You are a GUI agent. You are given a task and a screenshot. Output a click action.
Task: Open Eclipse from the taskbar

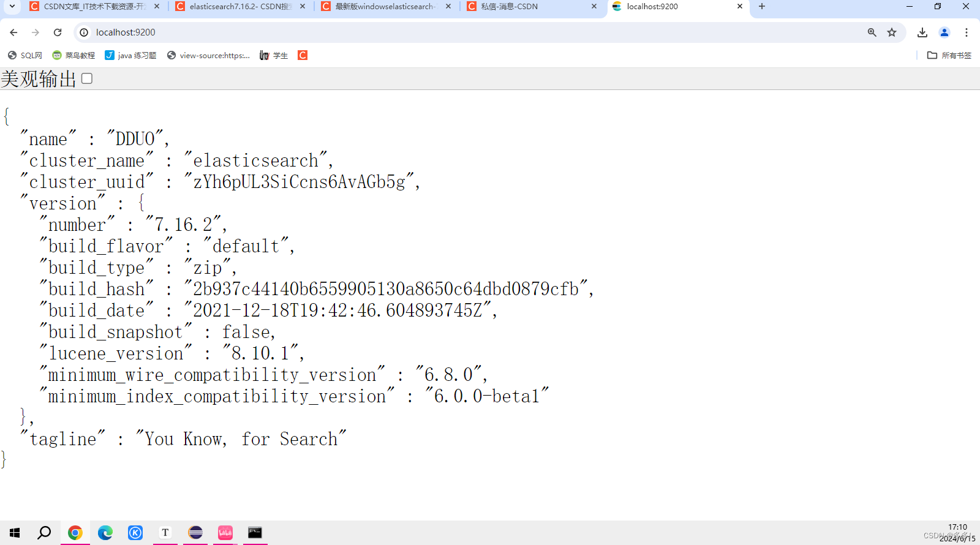tap(195, 533)
